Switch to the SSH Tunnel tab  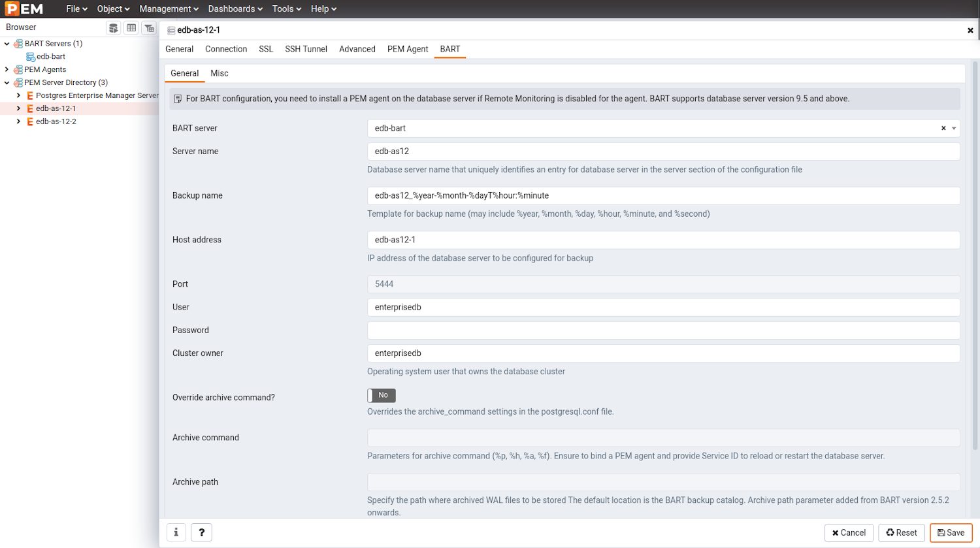[x=306, y=49]
